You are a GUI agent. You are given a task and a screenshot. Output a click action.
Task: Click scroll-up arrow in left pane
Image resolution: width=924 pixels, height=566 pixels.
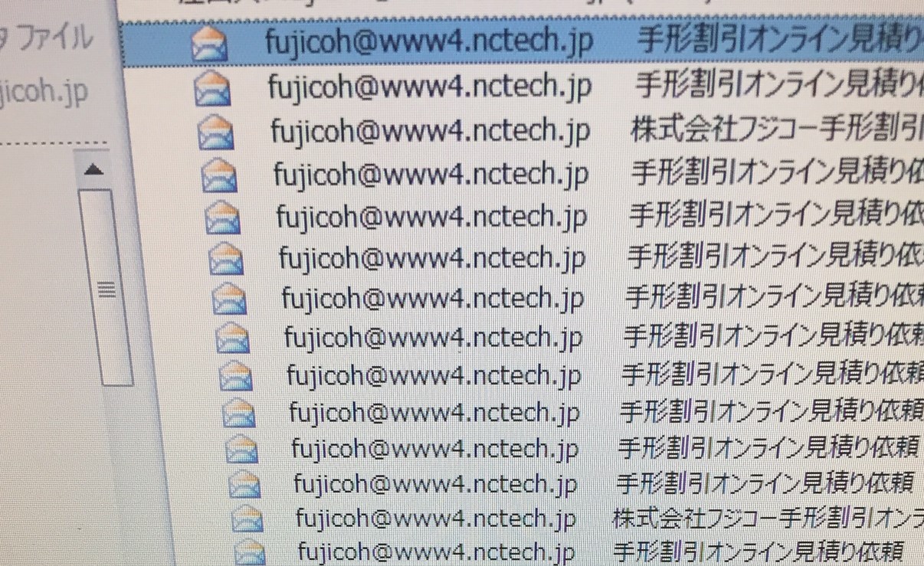coord(93,170)
